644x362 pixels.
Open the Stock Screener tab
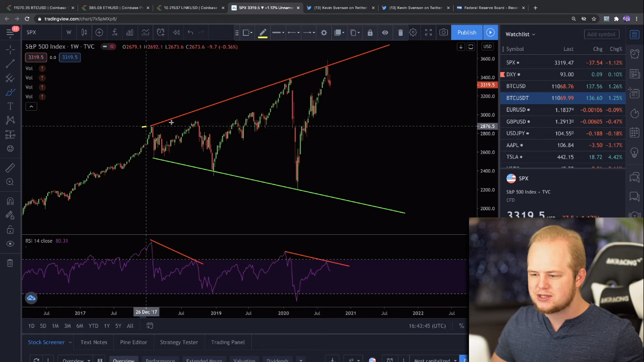(x=46, y=342)
